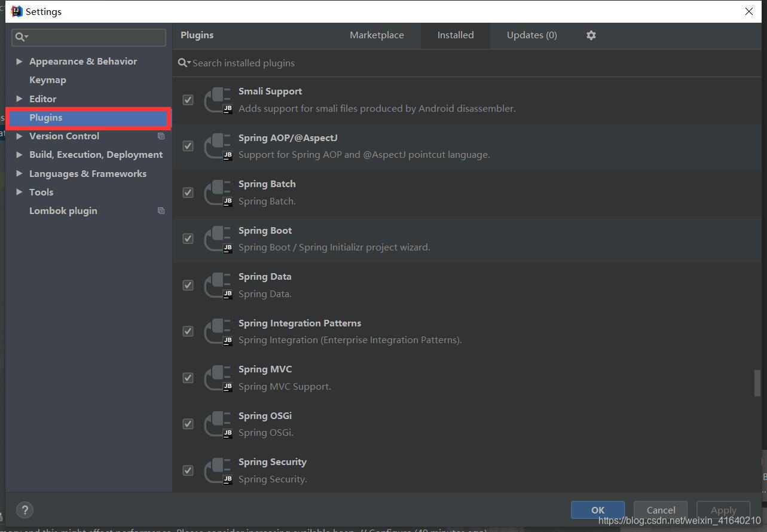Click the project-level icon beside Version Control
The width and height of the screenshot is (767, 532).
pos(161,136)
